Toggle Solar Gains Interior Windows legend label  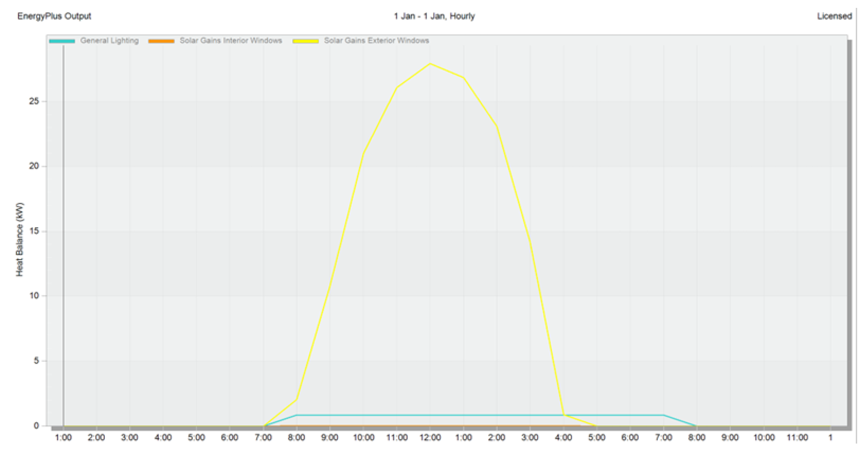pyautogui.click(x=230, y=41)
